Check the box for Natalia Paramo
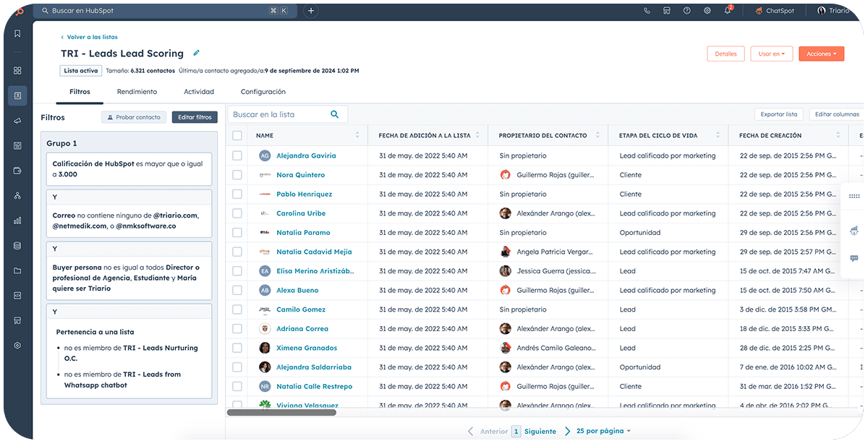 (237, 232)
